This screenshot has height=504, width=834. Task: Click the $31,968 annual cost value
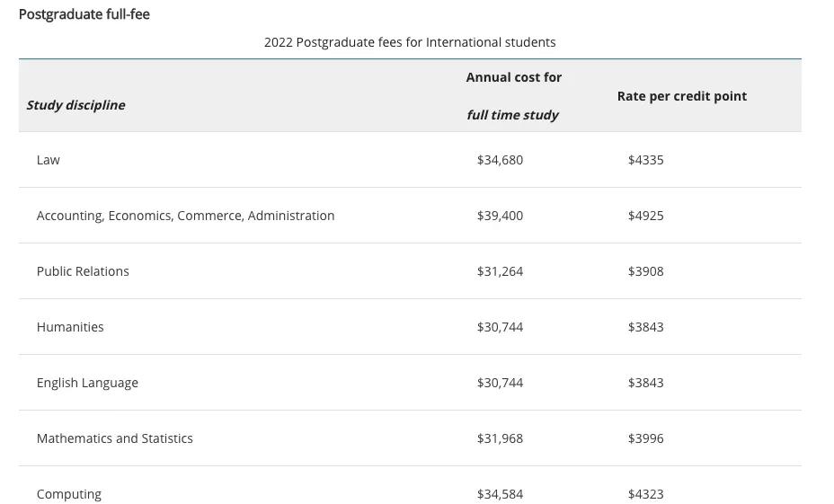pyautogui.click(x=500, y=438)
